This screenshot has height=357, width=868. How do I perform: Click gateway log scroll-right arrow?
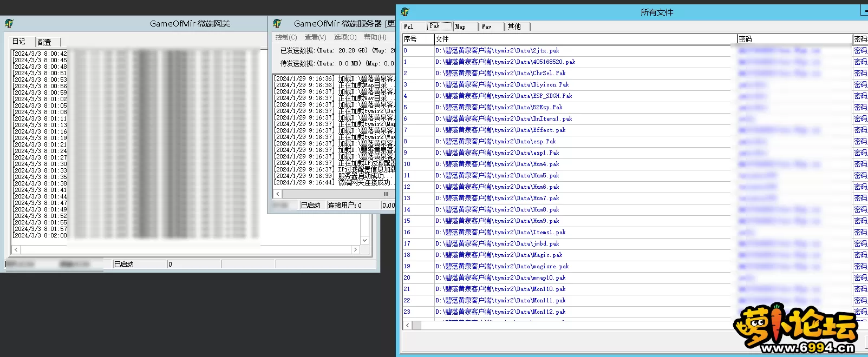coord(355,249)
